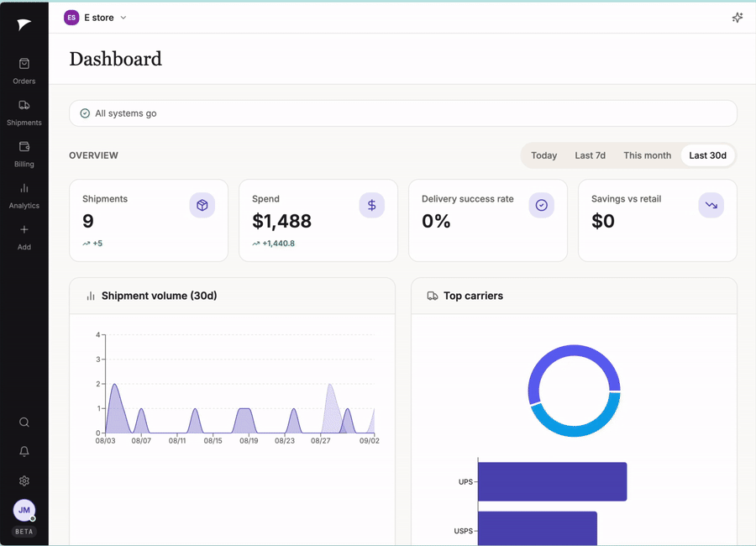
Task: Click the checkmark icon on the Delivery success card
Action: [x=542, y=205]
